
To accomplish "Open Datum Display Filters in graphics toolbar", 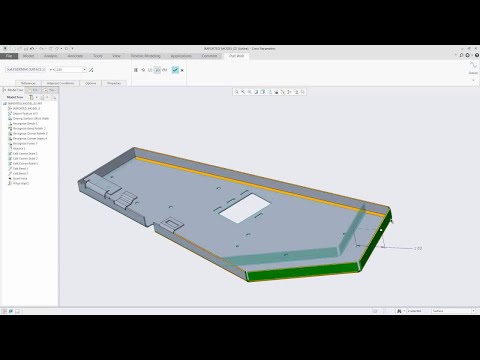I will pyautogui.click(x=283, y=92).
